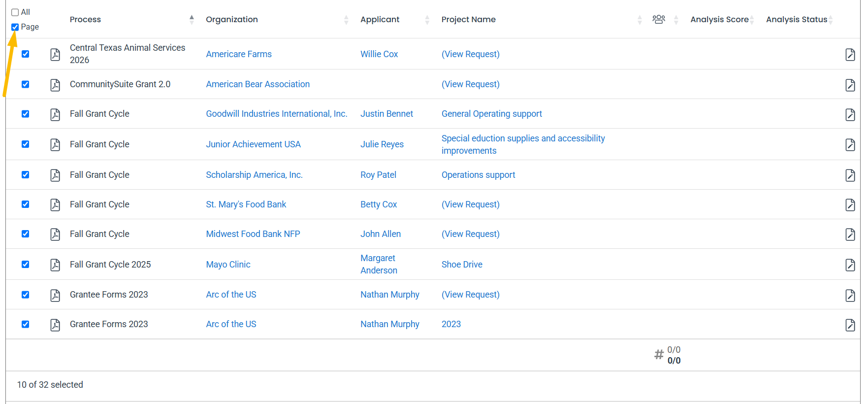Click the Applicant column header label

(x=380, y=19)
